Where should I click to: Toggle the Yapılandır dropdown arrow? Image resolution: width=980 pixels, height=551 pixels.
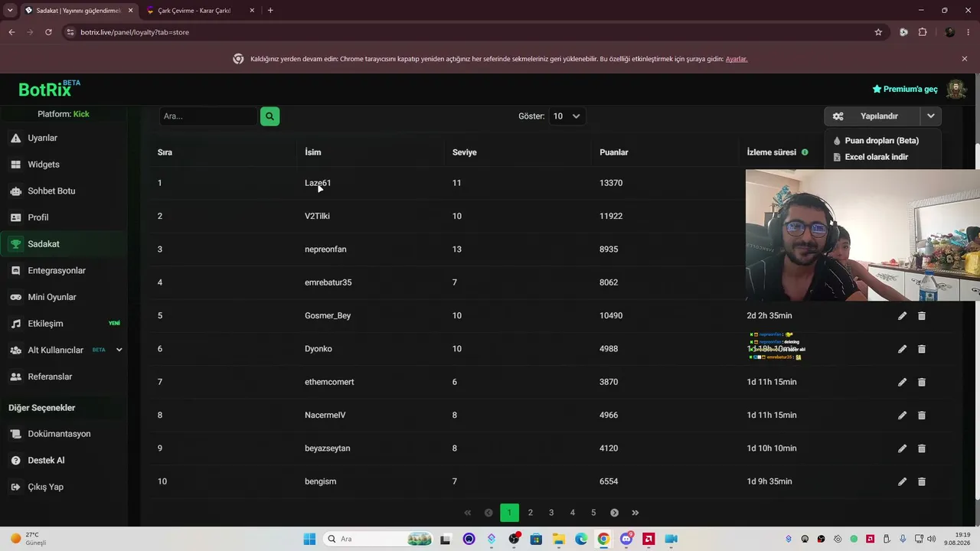point(930,116)
